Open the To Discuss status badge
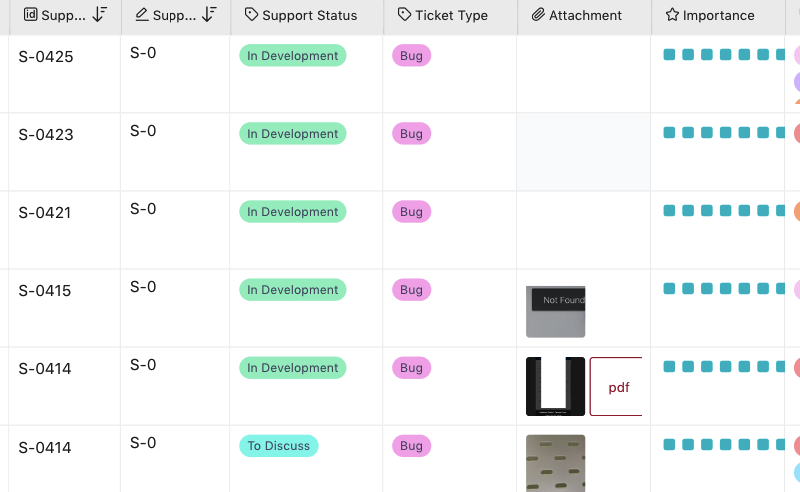 pyautogui.click(x=278, y=446)
